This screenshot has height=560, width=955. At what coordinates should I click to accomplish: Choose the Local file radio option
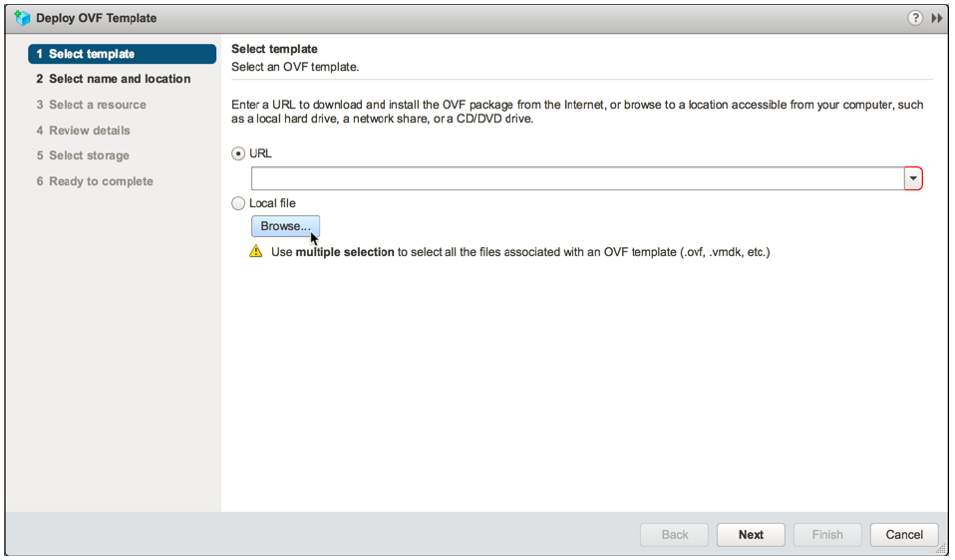tap(238, 203)
